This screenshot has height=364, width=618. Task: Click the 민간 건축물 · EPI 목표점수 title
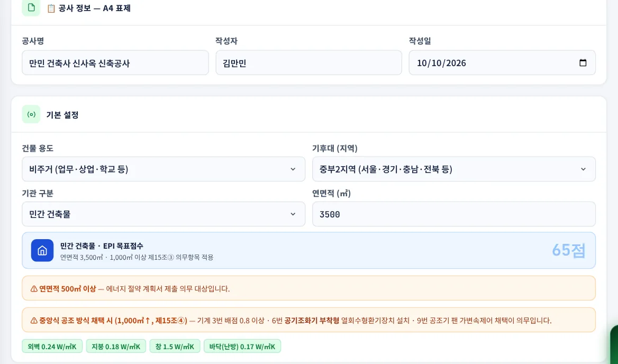[102, 246]
